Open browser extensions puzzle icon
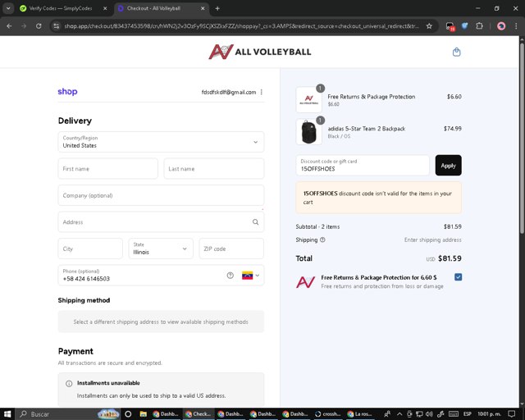This screenshot has height=420, width=525. 479,25
